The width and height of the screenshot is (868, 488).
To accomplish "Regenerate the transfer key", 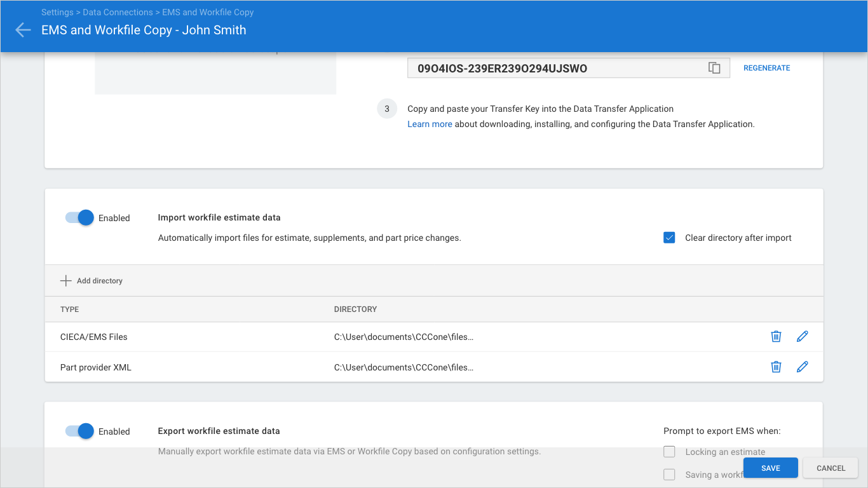I will [767, 68].
